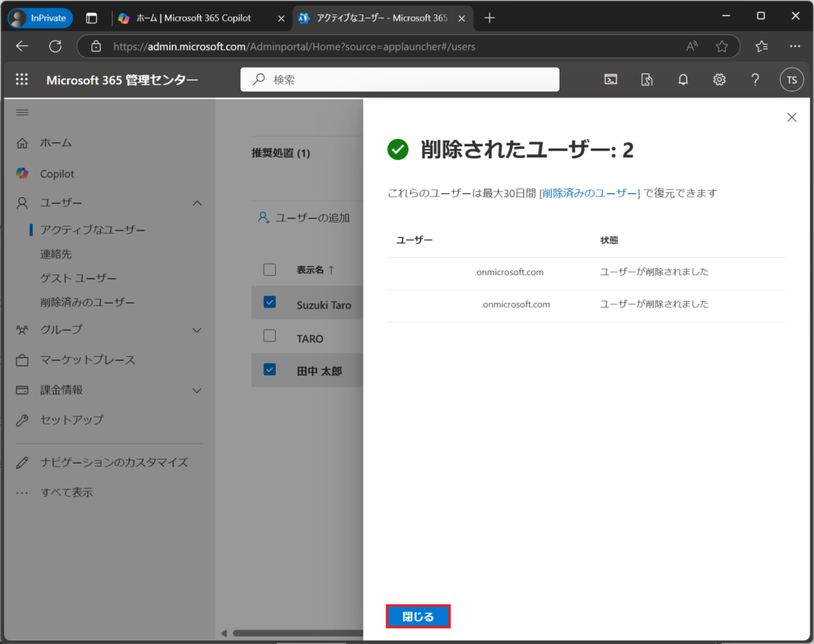Open 削除済みのユーザー in the sidebar

pos(87,302)
